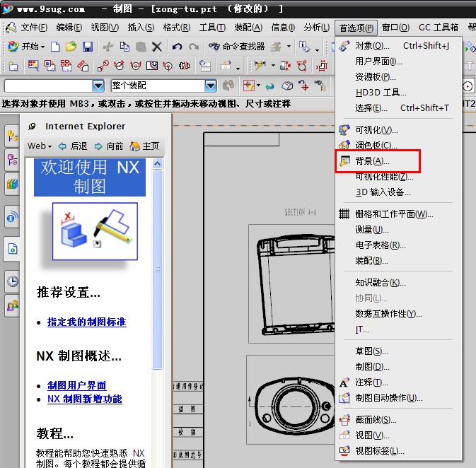The image size is (476, 468).
Task: Click the 后退 back button
Action: click(73, 146)
